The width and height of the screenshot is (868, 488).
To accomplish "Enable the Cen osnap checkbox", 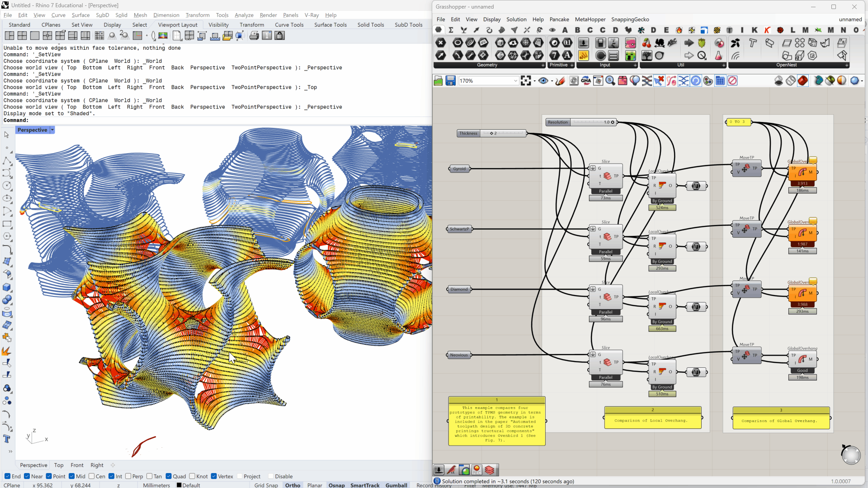I will pyautogui.click(x=92, y=476).
